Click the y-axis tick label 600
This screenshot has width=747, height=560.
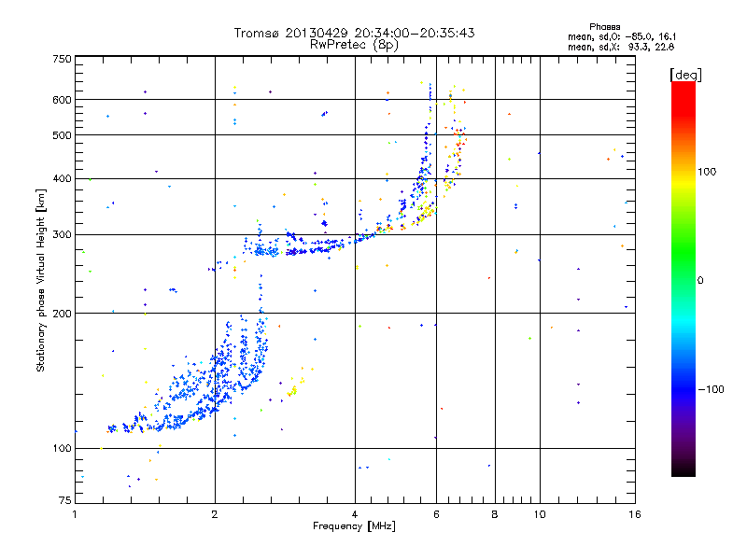pos(62,100)
